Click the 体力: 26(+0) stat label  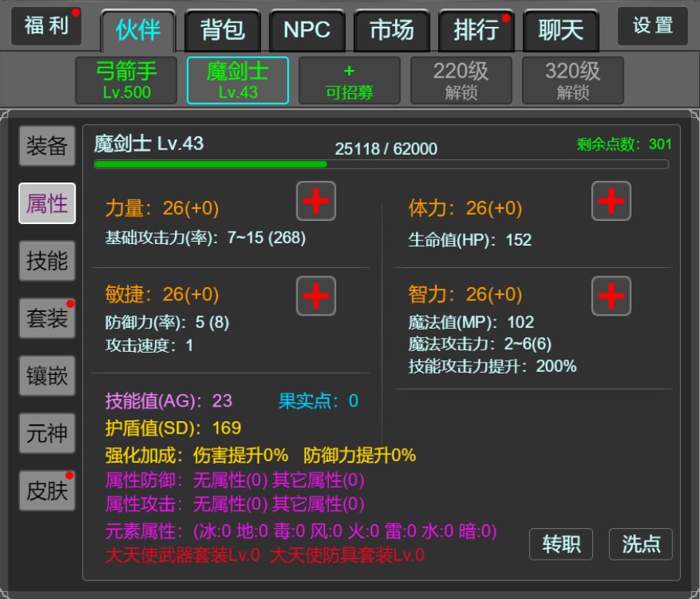point(465,208)
